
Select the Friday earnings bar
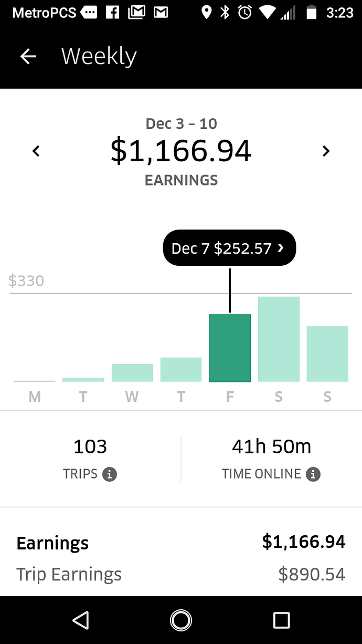tap(230, 348)
